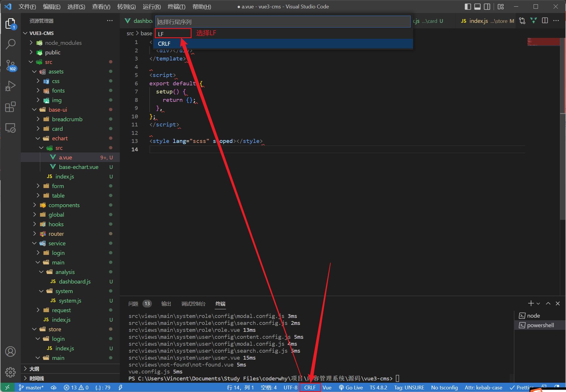The image size is (566, 392).
Task: Click the 选择行尾序列 input box
Action: pyautogui.click(x=283, y=22)
